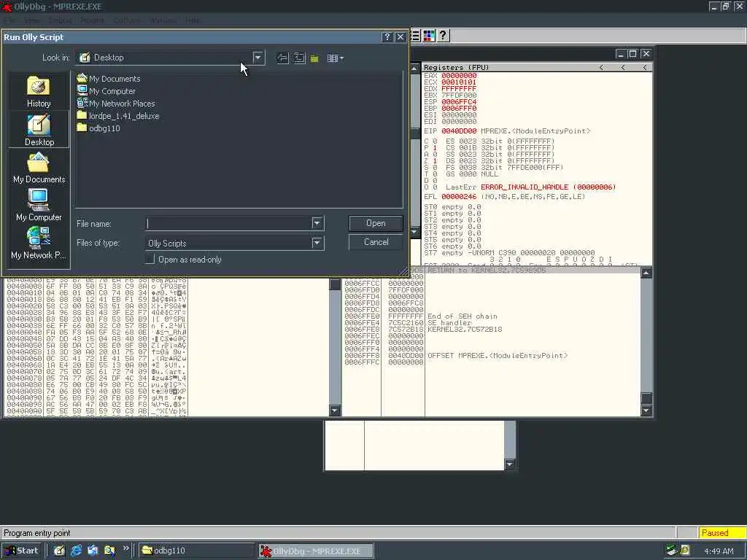Open My Network Places in the places bar
The width and height of the screenshot is (747, 560).
[39, 243]
